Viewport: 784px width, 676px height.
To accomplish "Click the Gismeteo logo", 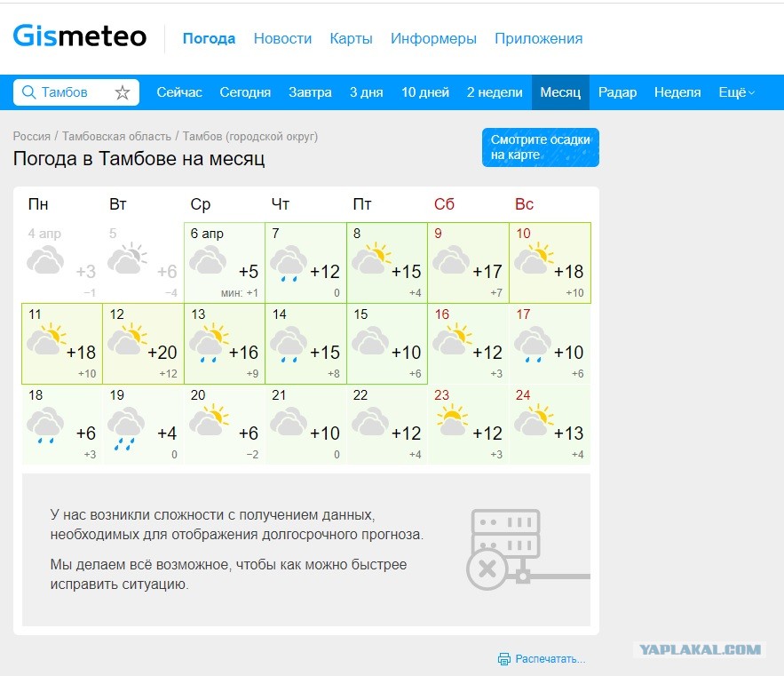I will point(80,36).
